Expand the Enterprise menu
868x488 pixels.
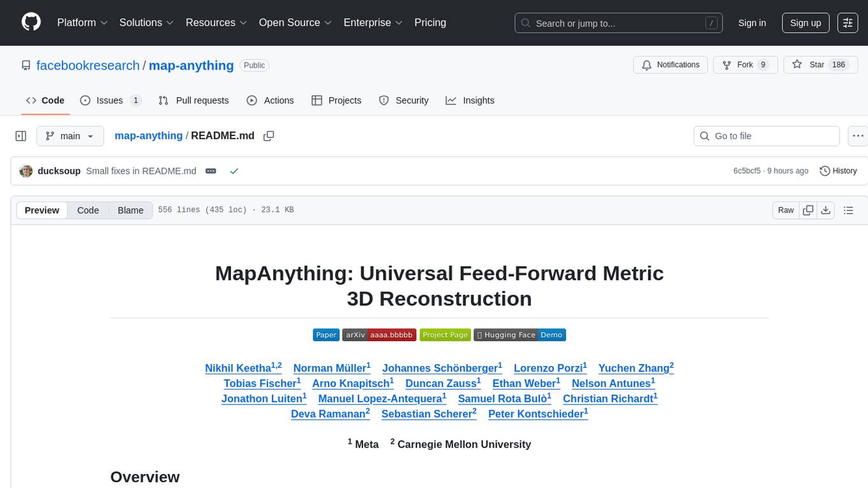coord(373,22)
